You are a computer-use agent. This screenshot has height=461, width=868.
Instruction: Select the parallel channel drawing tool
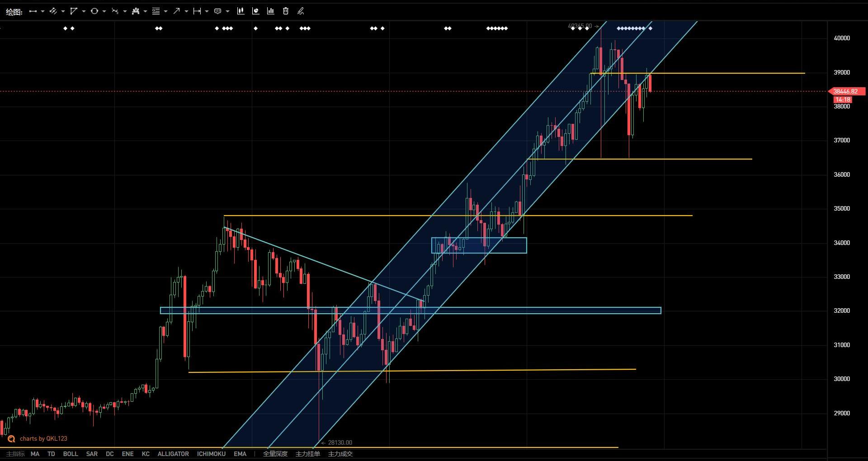tap(53, 11)
